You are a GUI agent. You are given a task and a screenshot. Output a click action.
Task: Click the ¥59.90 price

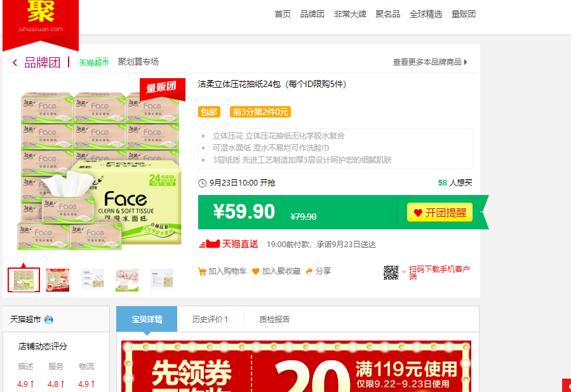tap(244, 212)
